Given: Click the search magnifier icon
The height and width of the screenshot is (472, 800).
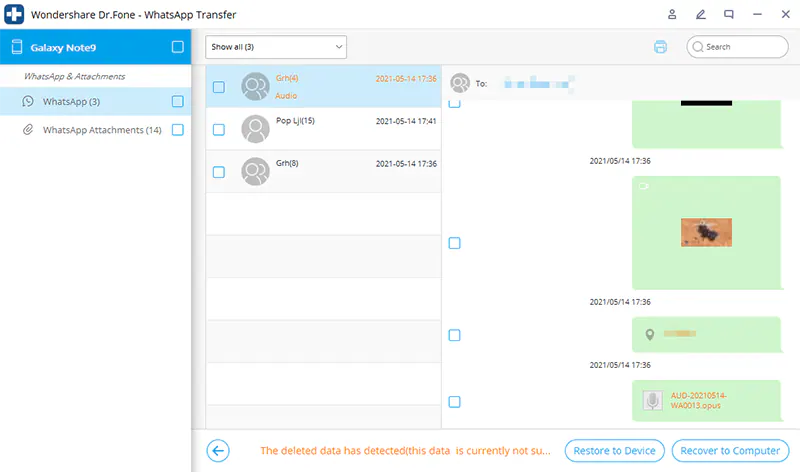Looking at the screenshot, I should point(697,46).
